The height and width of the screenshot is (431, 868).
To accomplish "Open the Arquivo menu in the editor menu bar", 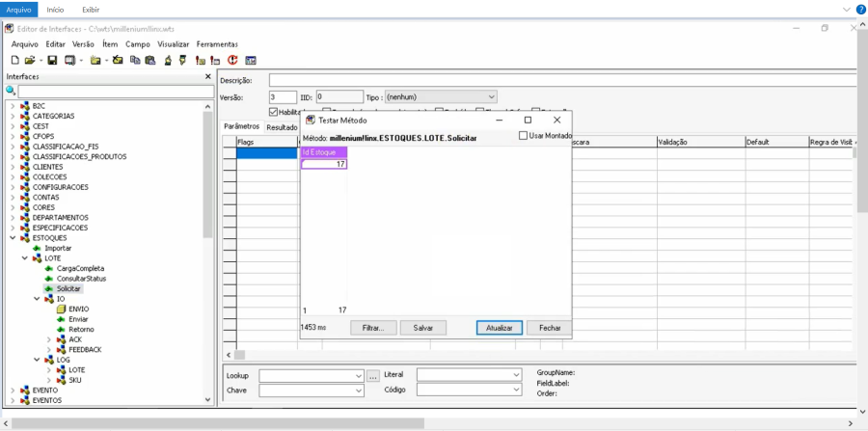I will [25, 44].
